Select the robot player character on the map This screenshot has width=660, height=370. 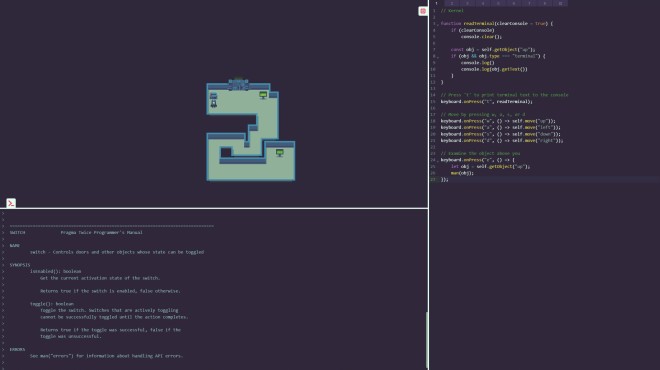point(214,104)
